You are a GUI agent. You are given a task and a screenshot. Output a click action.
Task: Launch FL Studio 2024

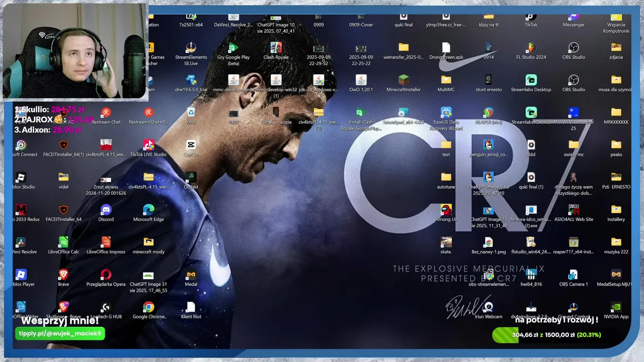531,51
